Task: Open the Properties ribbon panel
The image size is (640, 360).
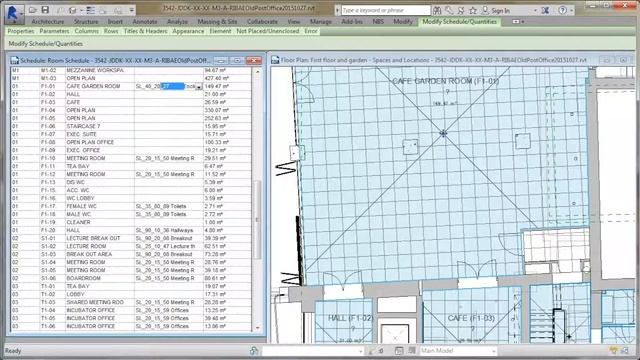Action: point(21,31)
